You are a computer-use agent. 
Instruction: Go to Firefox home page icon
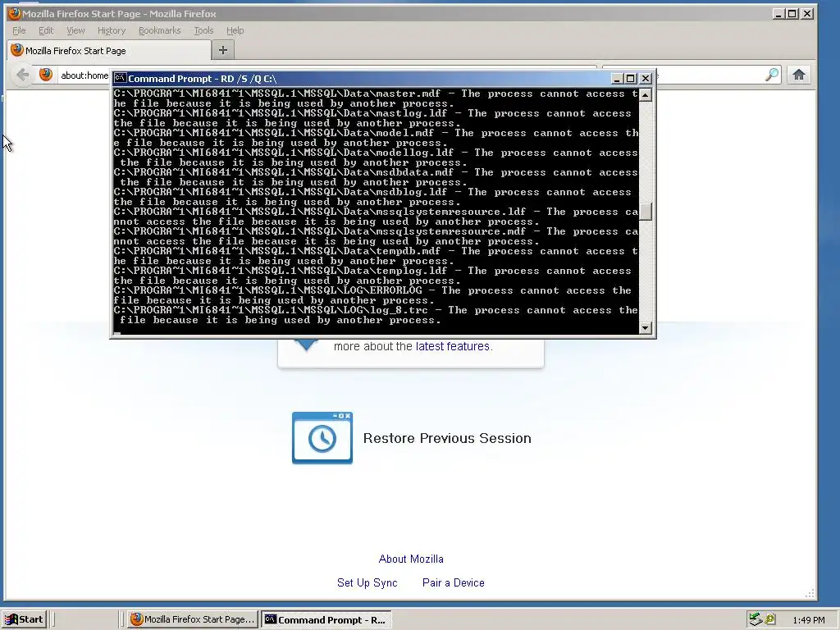pos(799,75)
